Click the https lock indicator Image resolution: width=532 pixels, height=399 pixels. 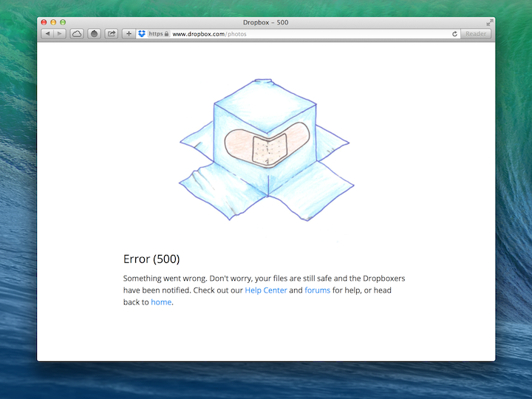(x=158, y=33)
